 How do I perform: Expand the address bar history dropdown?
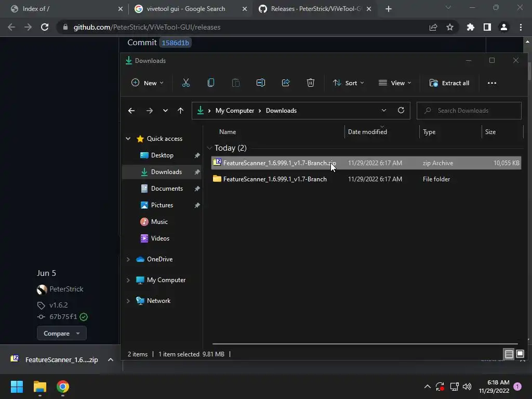pos(384,110)
